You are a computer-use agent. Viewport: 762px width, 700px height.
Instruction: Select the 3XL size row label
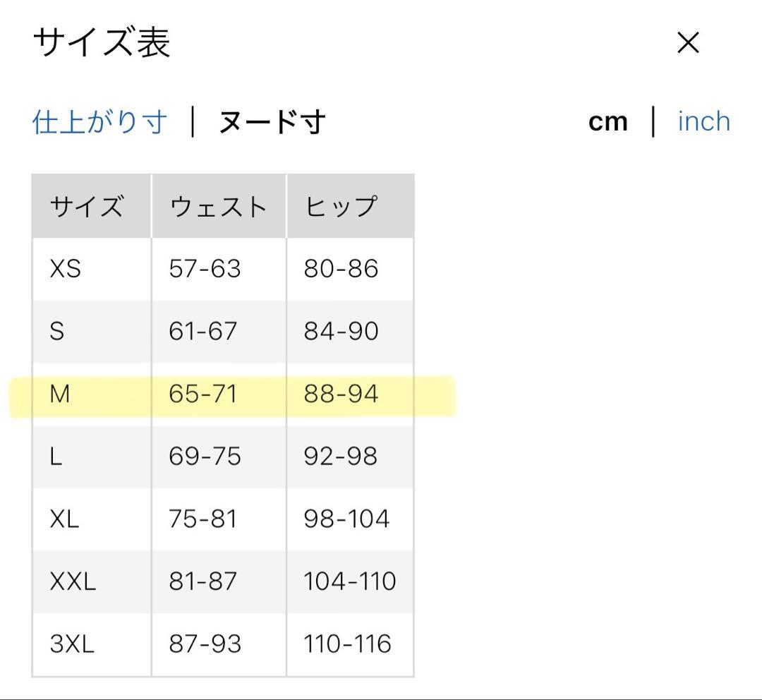point(72,644)
